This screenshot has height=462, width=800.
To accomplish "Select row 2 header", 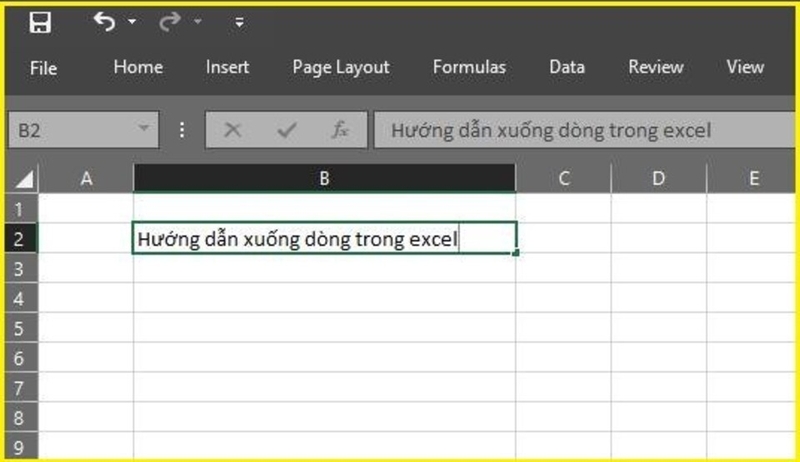I will click(21, 238).
